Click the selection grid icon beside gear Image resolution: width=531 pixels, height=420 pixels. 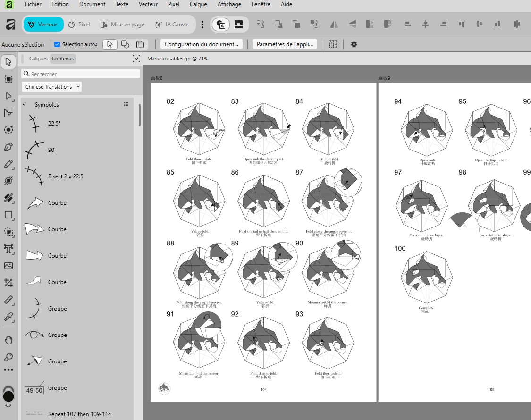(x=333, y=44)
